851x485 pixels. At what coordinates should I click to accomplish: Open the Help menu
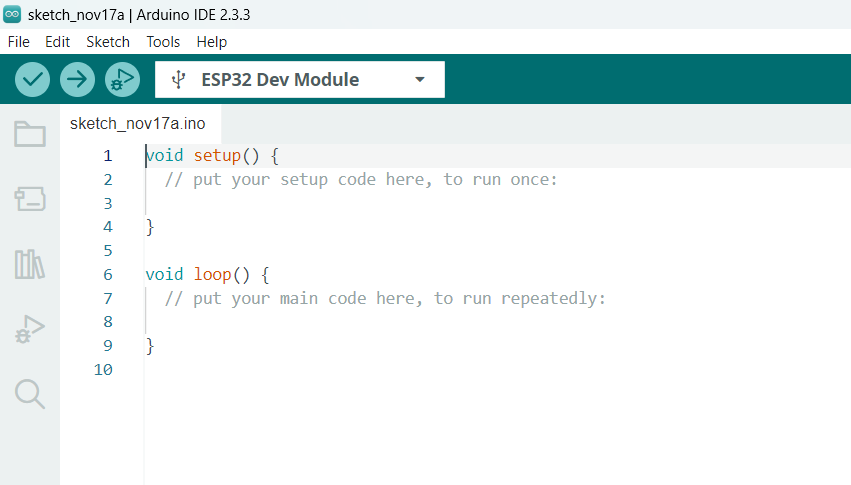pos(212,42)
